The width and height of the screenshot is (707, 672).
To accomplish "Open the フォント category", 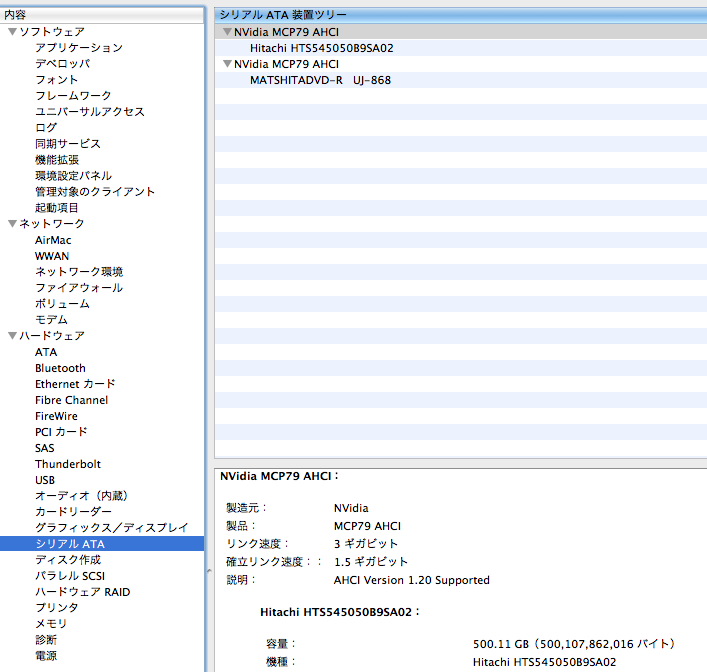I will tap(57, 80).
